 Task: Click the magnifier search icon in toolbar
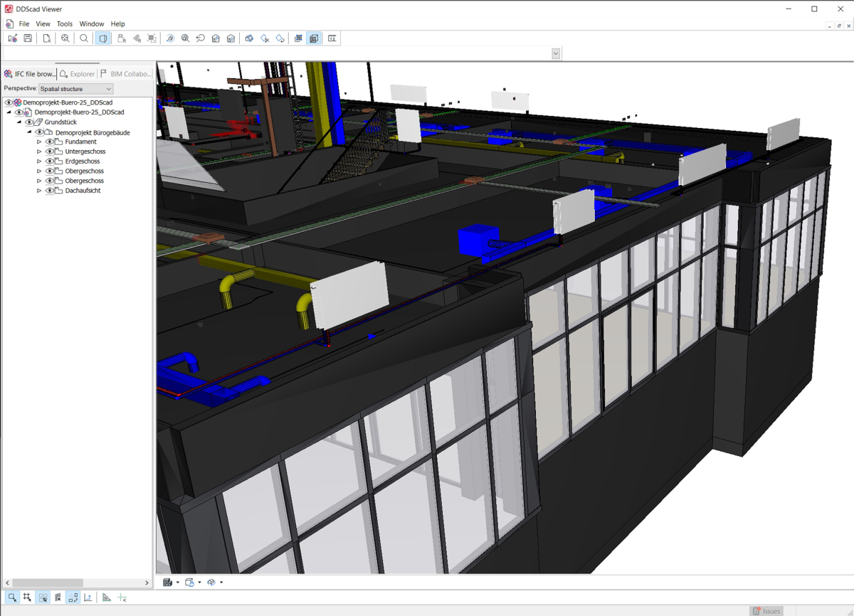[84, 38]
